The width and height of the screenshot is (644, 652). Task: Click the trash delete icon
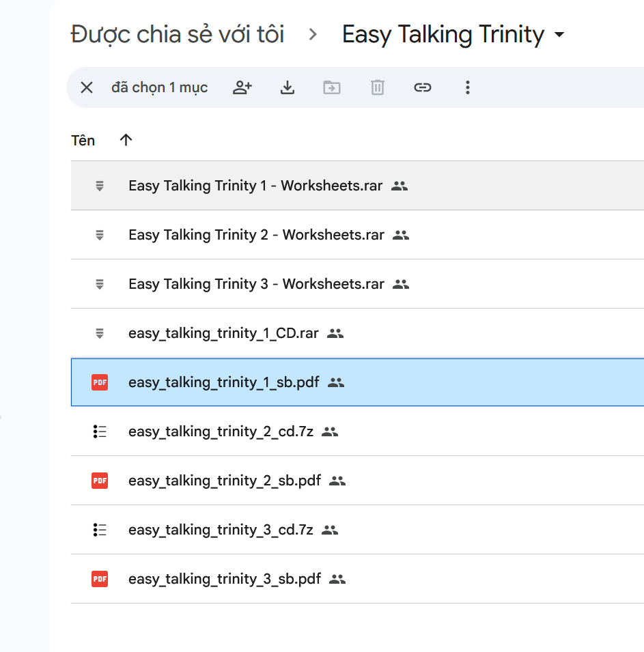tap(378, 87)
